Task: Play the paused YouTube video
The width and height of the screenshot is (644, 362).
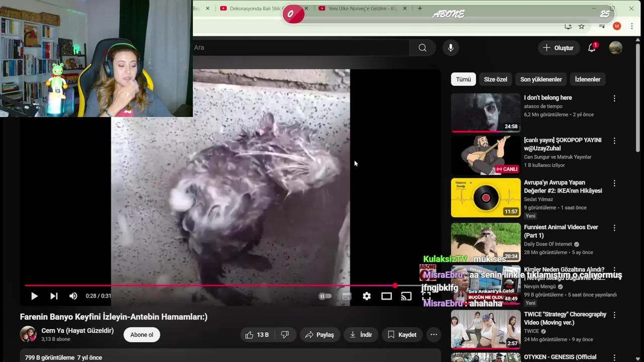Action: [34, 296]
